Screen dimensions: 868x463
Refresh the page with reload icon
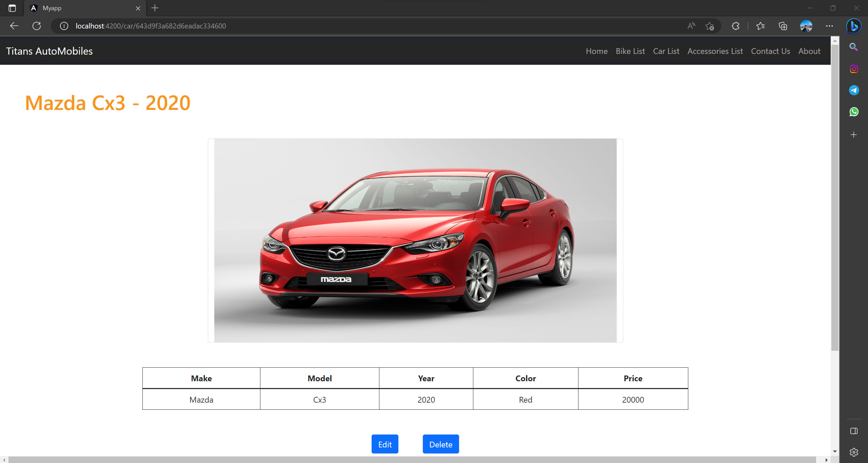[37, 26]
